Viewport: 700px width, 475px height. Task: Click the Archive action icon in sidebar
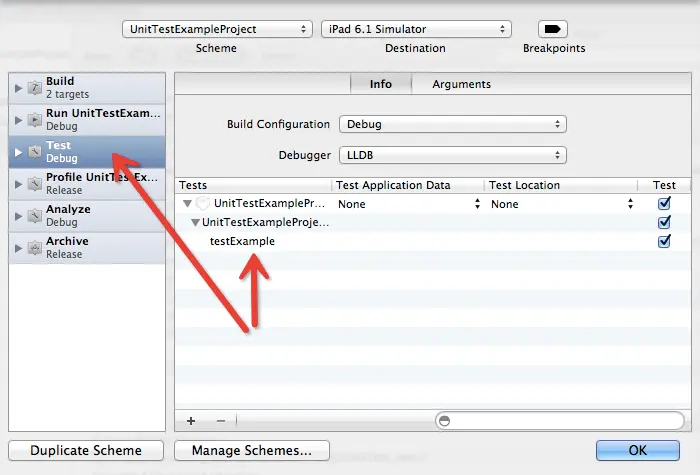(x=34, y=248)
